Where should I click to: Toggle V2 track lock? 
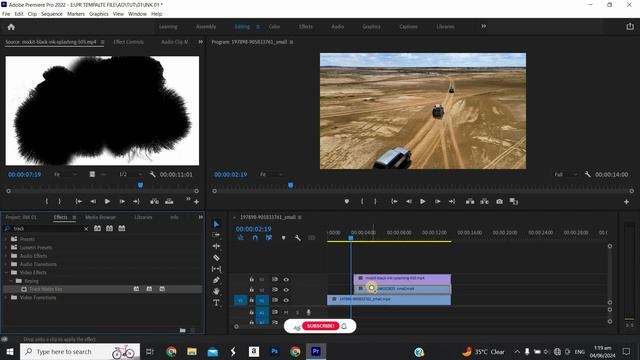(x=251, y=290)
